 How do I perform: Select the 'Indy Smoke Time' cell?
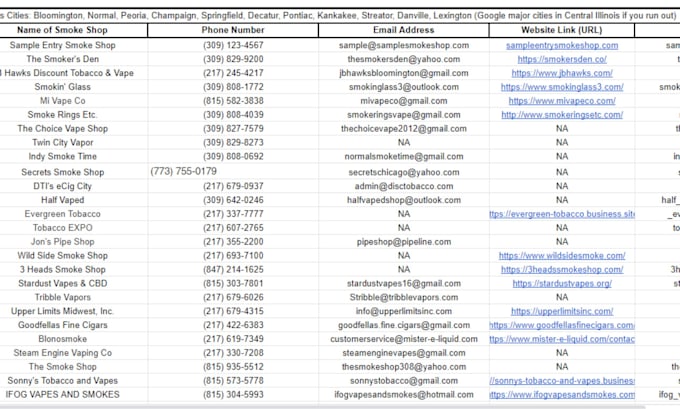coord(73,156)
